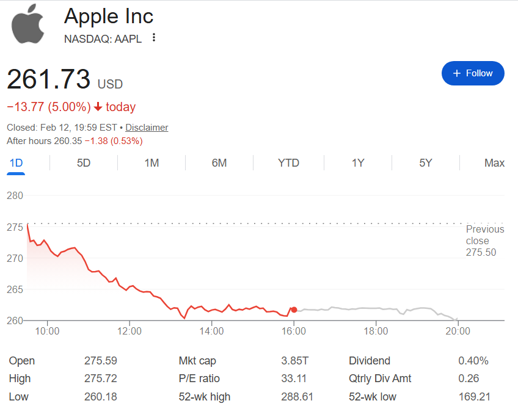
Task: Open the Disclaimer link
Action: 147,128
